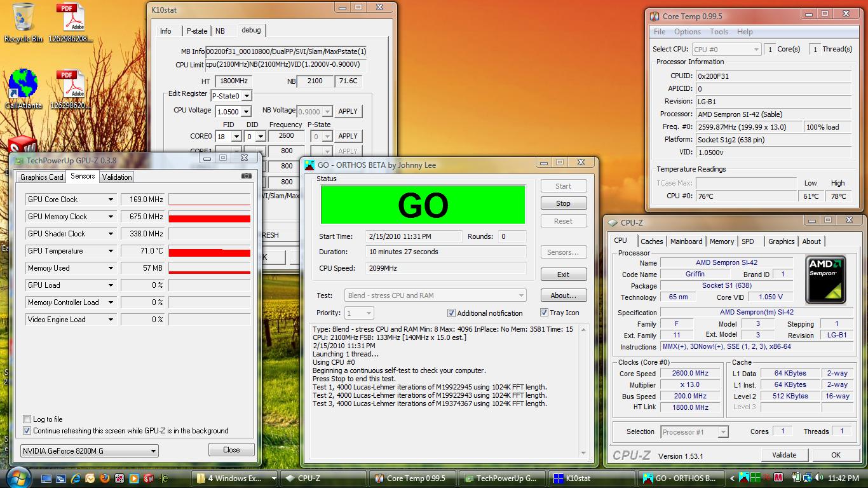
Task: Show hidden tray icons arrow
Action: pos(732,478)
